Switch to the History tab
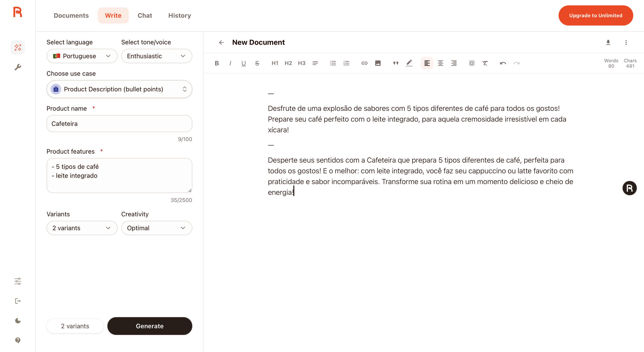Screen dimensions: 644x352 point(180,15)
